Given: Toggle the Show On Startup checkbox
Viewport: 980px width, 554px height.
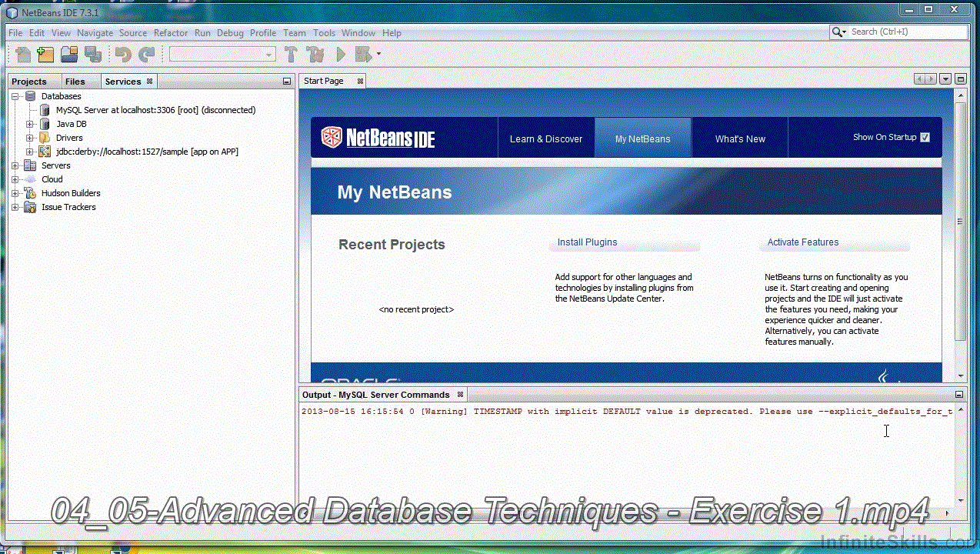Looking at the screenshot, I should 925,137.
